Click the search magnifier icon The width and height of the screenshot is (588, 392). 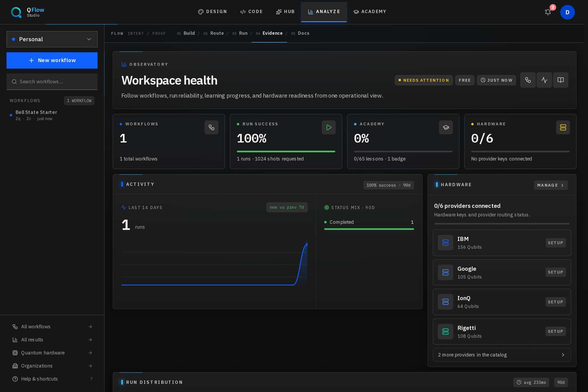point(14,81)
